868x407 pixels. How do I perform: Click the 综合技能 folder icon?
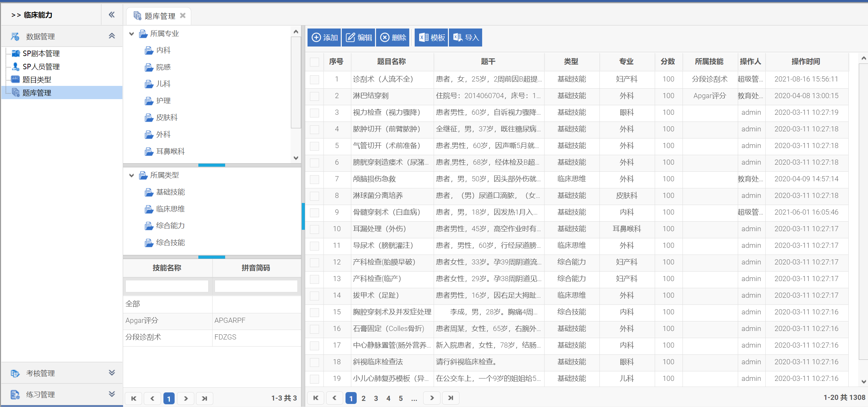pyautogui.click(x=149, y=243)
